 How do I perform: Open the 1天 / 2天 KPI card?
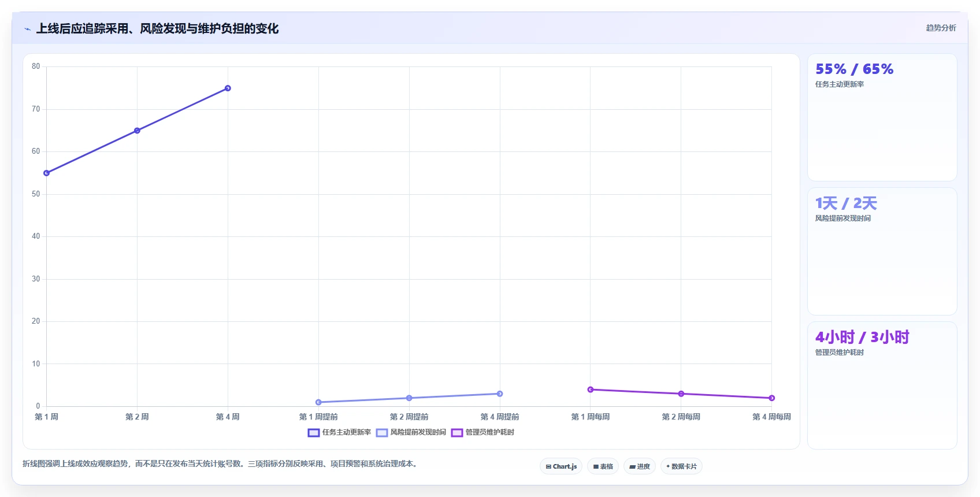[x=882, y=251]
